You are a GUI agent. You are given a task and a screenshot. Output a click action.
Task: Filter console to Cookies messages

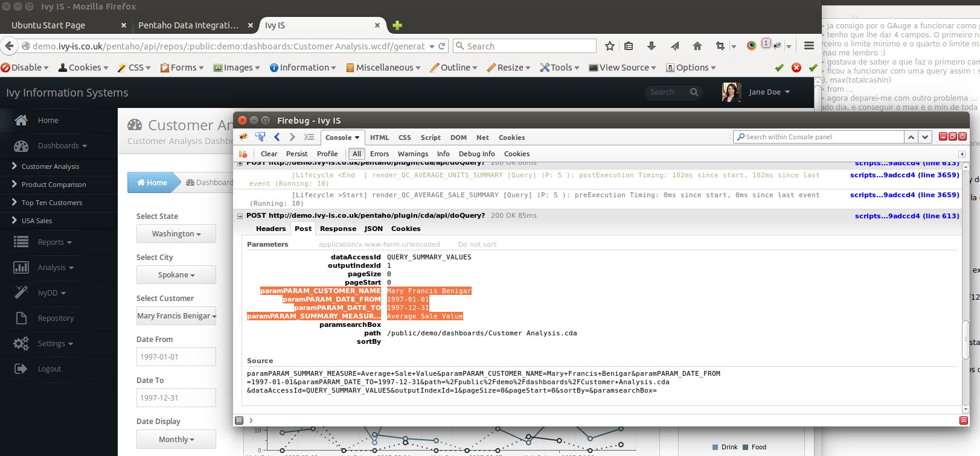[x=517, y=154]
